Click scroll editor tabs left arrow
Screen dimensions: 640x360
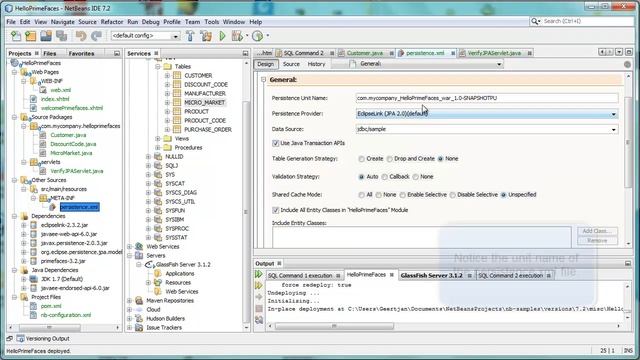tap(602, 52)
